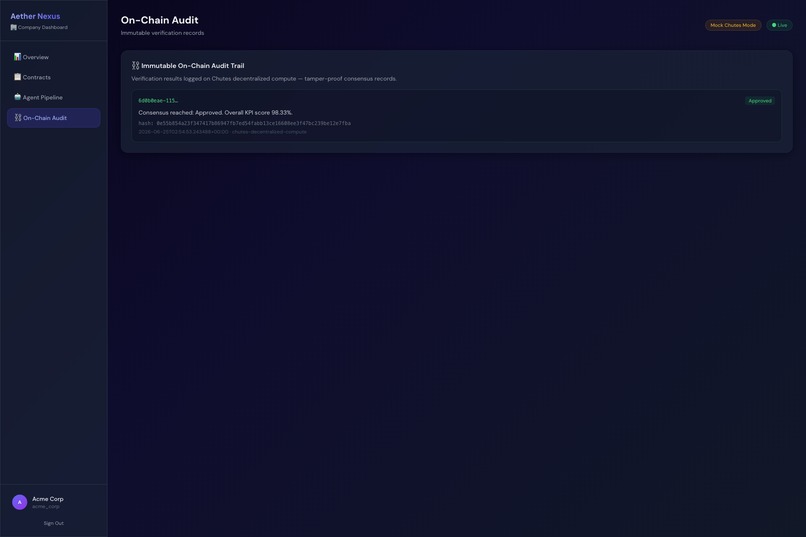Click the Immutable On-Chain Audit Trail heading
This screenshot has width=806, height=537.
click(x=193, y=66)
